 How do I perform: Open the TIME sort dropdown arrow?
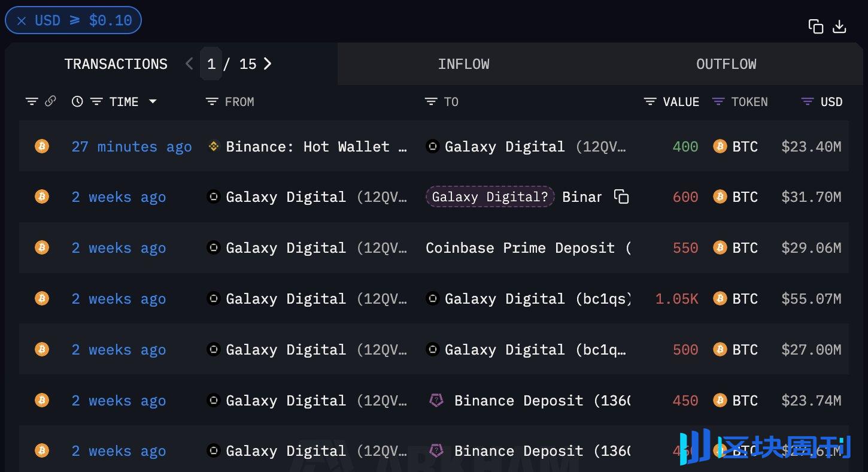(x=153, y=101)
